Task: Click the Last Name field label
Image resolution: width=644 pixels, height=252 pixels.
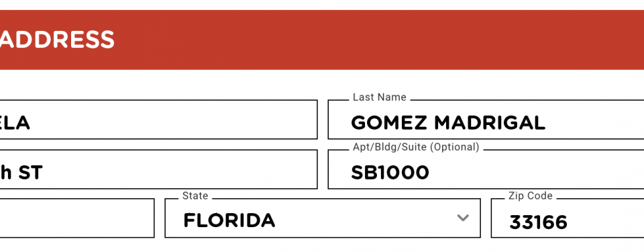Action: 380,97
